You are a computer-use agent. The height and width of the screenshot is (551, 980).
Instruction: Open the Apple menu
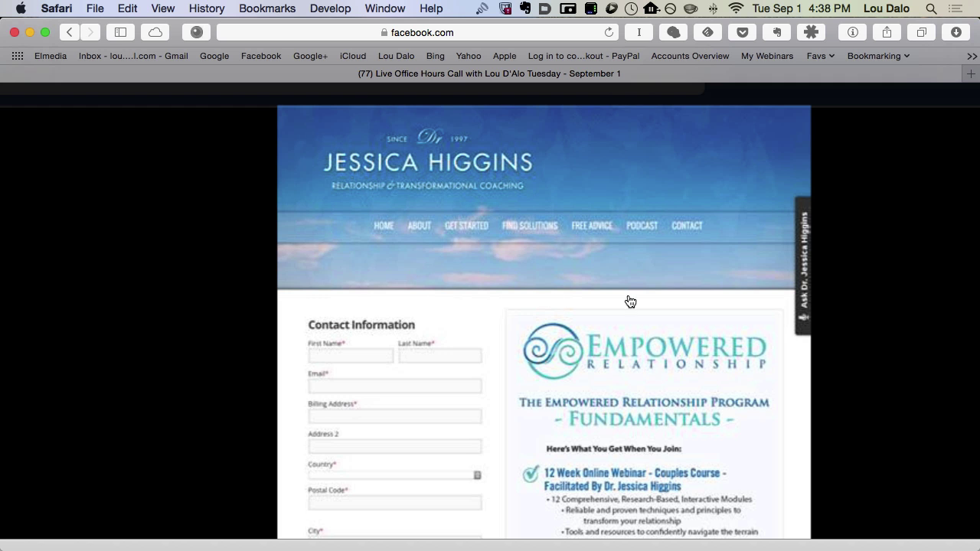click(x=21, y=8)
